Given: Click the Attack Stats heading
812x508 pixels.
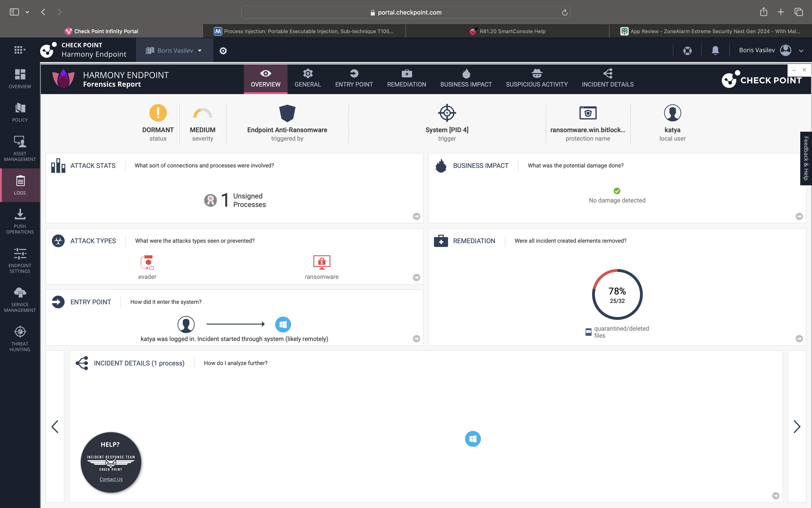Looking at the screenshot, I should 93,166.
